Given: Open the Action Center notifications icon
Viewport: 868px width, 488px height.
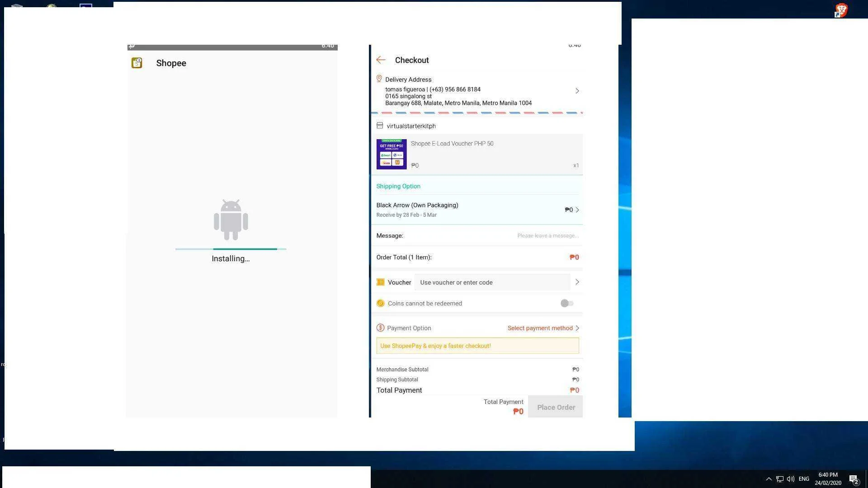Looking at the screenshot, I should tap(854, 479).
